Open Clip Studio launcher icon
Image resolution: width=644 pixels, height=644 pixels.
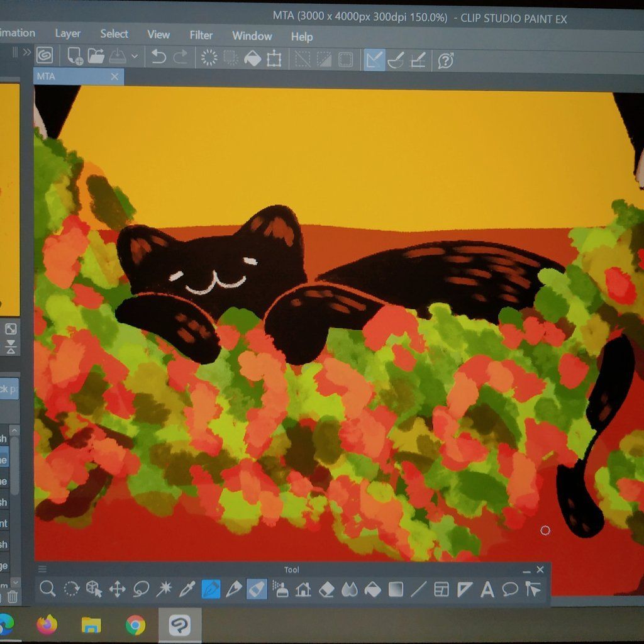[45, 55]
